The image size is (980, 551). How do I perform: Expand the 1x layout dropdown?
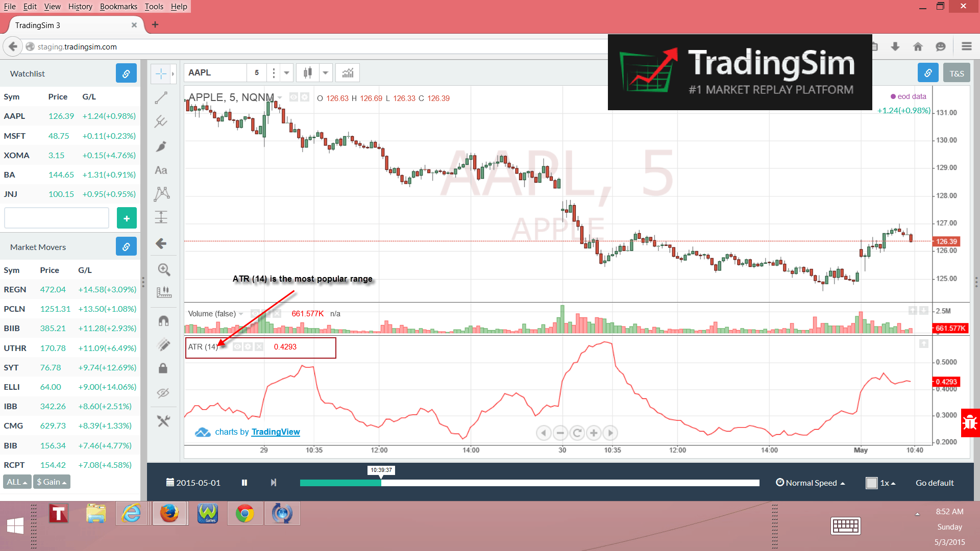click(x=887, y=483)
